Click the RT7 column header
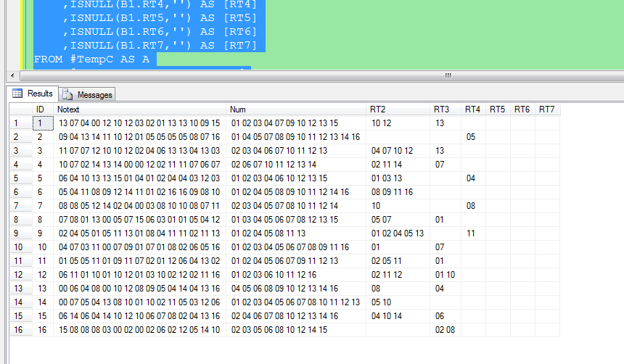This screenshot has width=624, height=364. click(547, 109)
